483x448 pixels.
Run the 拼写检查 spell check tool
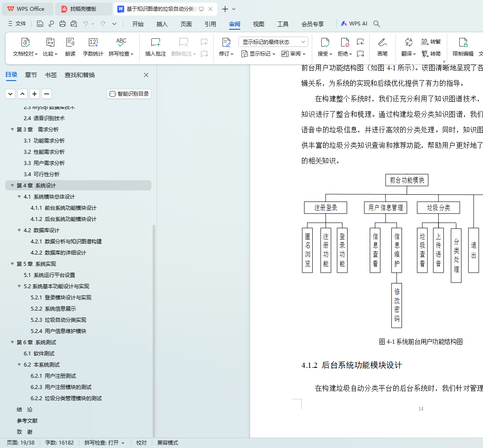click(121, 47)
